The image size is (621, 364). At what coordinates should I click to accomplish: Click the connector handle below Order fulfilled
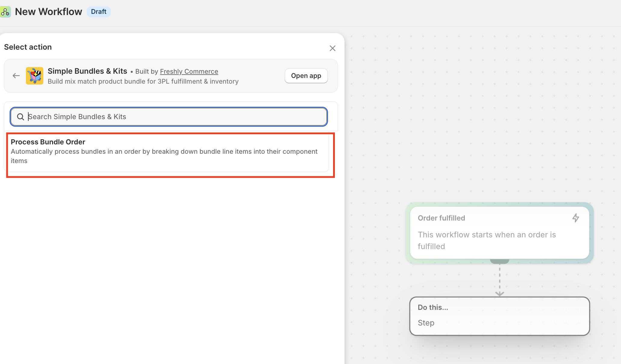499,261
